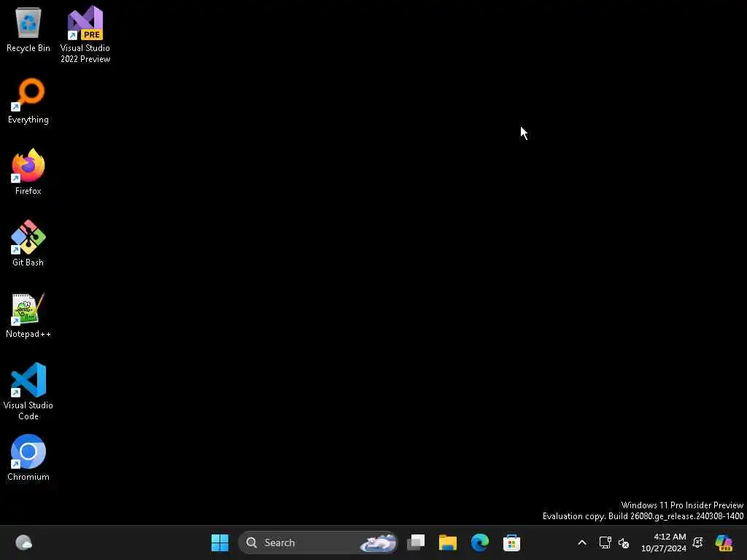Open the weather widgets button
The width and height of the screenshot is (747, 560).
[24, 542]
